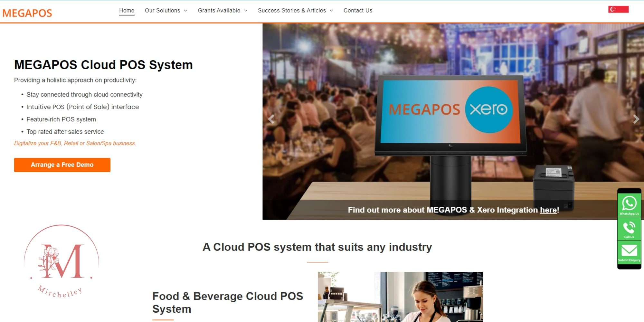The height and width of the screenshot is (322, 644).
Task: Select the Singapore flag icon
Action: [x=618, y=9]
